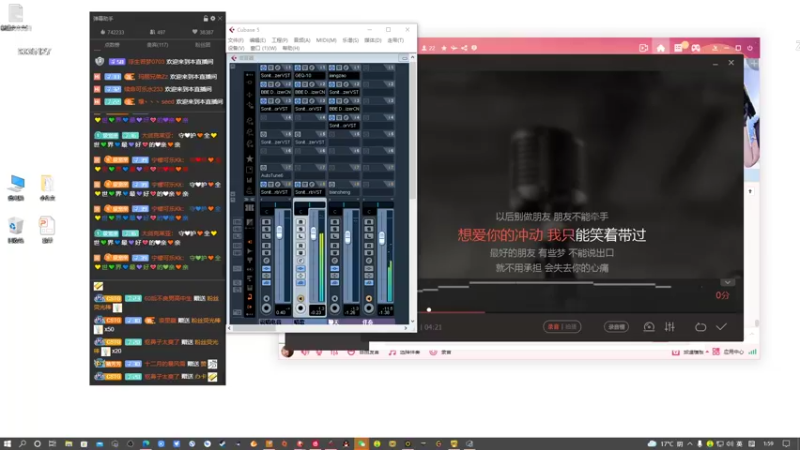800x450 pixels.
Task: Click the lock icon in 弹幕助手 title bar
Action: (x=206, y=18)
